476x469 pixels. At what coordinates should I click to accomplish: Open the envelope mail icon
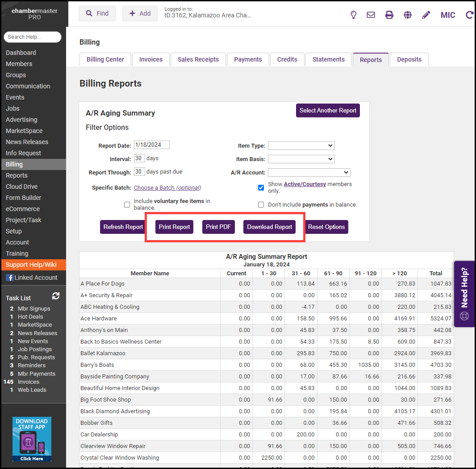pos(371,15)
